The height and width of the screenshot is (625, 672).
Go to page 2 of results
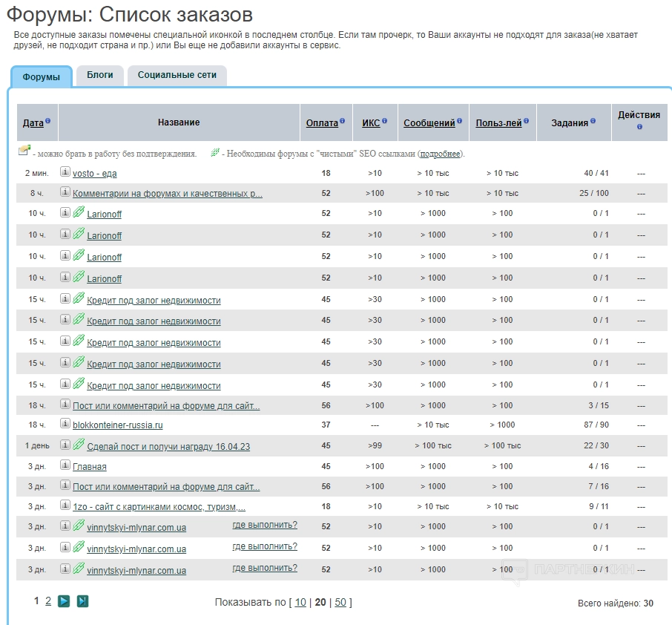point(48,601)
